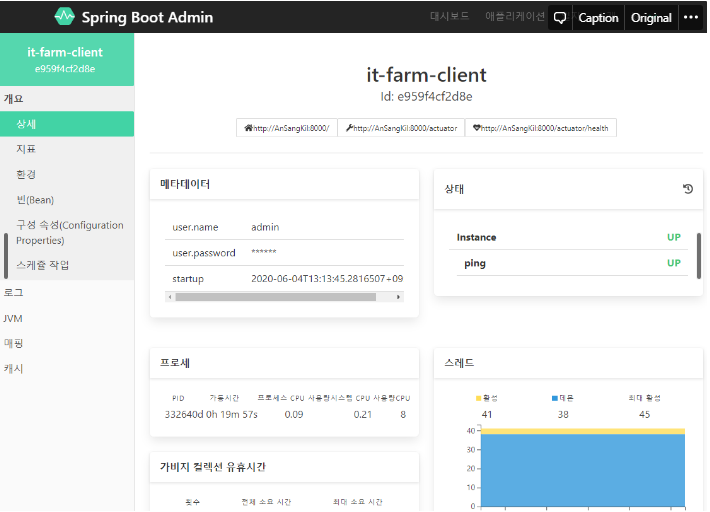The width and height of the screenshot is (710, 512).
Task: Click thread count 45 under 최대 활성
Action: tap(644, 415)
